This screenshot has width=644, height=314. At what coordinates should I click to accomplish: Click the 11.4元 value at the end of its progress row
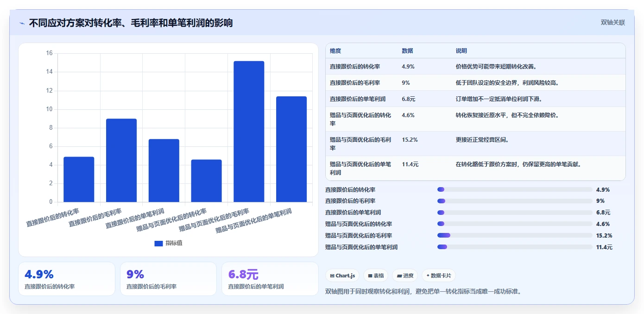[x=604, y=247]
